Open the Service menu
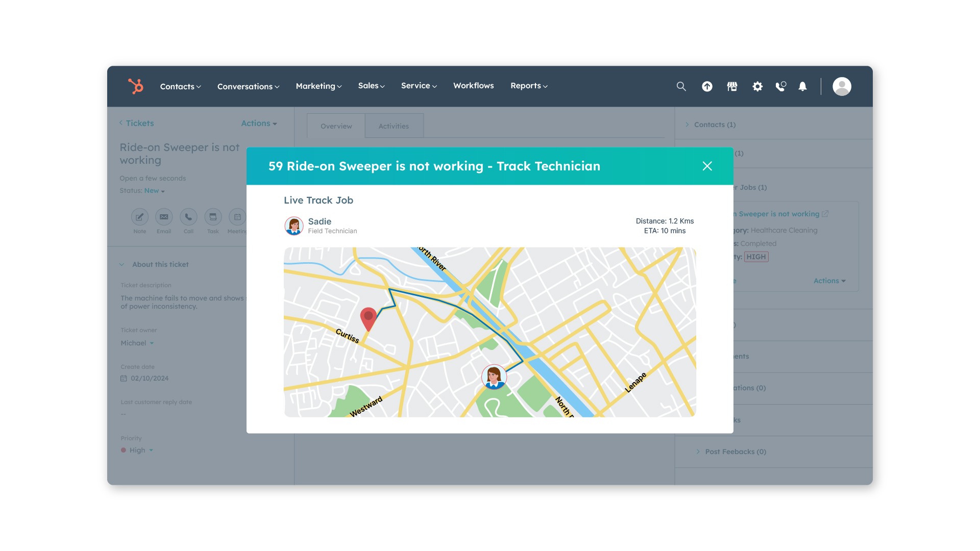Image resolution: width=980 pixels, height=551 pixels. 419,86
